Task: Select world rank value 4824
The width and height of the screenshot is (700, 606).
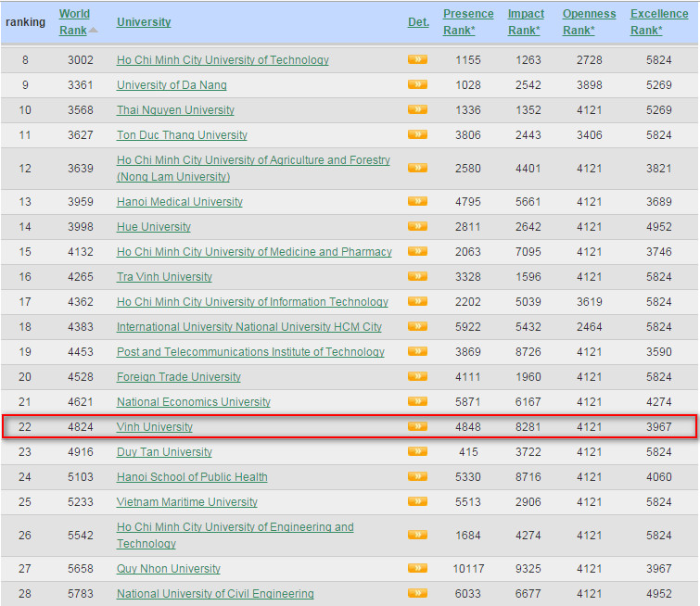Action: (x=81, y=426)
